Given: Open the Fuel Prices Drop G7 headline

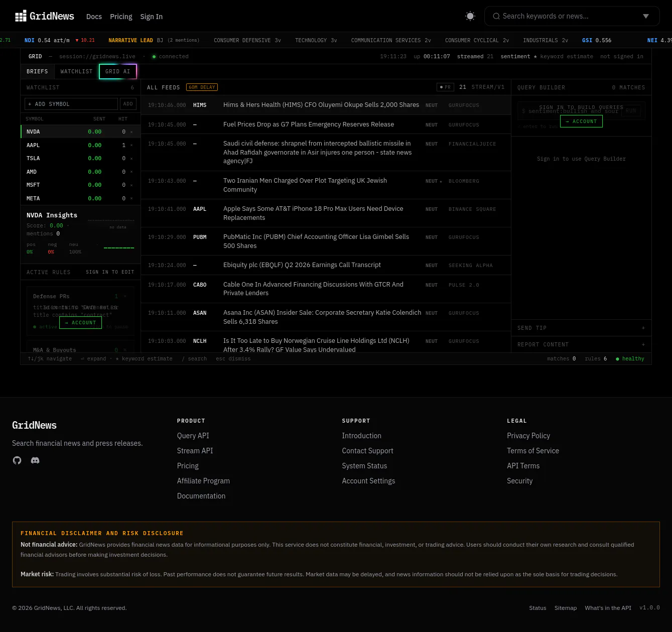Looking at the screenshot, I should [309, 124].
